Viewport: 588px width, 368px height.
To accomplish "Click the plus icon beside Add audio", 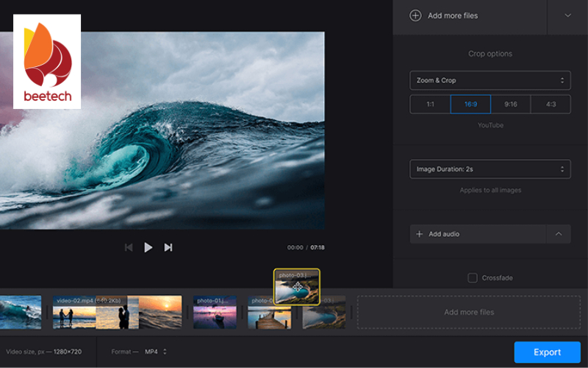I will tap(420, 234).
